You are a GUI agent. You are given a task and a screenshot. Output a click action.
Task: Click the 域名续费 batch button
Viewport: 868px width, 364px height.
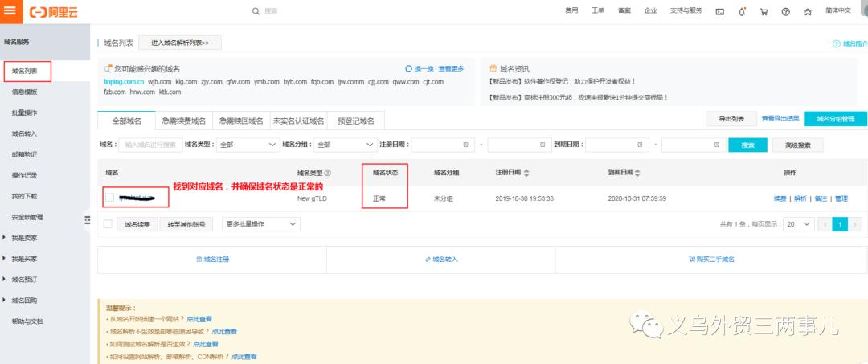[137, 224]
